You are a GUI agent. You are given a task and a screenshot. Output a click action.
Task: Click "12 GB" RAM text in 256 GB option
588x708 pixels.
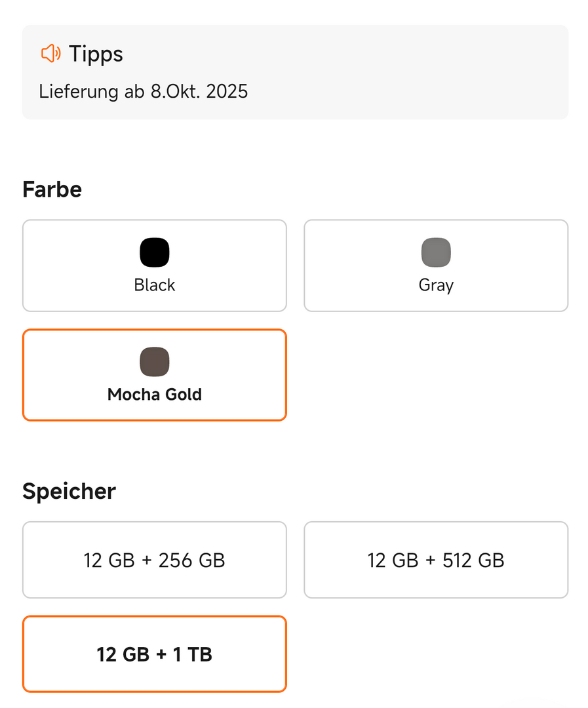(109, 560)
